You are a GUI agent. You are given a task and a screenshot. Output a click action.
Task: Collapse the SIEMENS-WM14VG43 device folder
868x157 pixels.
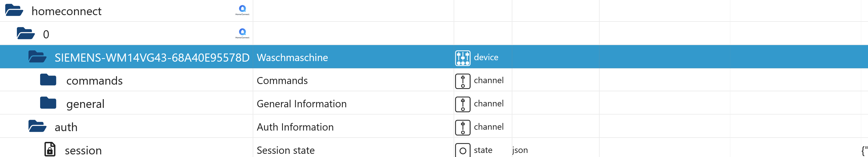pos(37,57)
